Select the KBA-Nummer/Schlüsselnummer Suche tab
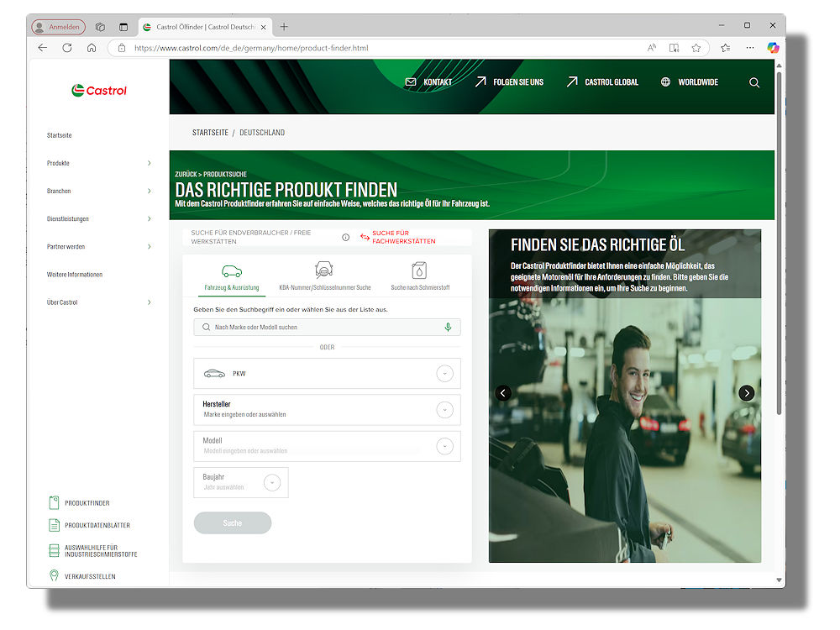Image resolution: width=840 pixels, height=630 pixels. click(x=324, y=277)
